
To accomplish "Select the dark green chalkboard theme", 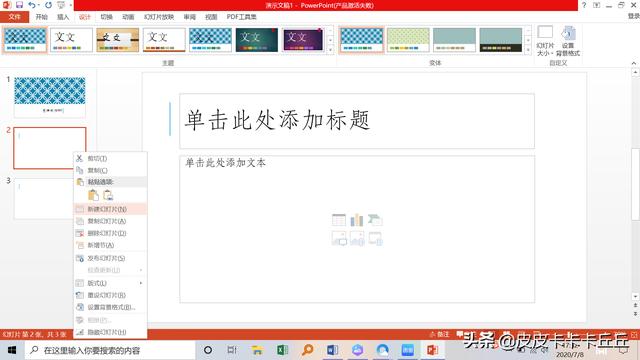I will (x=257, y=40).
